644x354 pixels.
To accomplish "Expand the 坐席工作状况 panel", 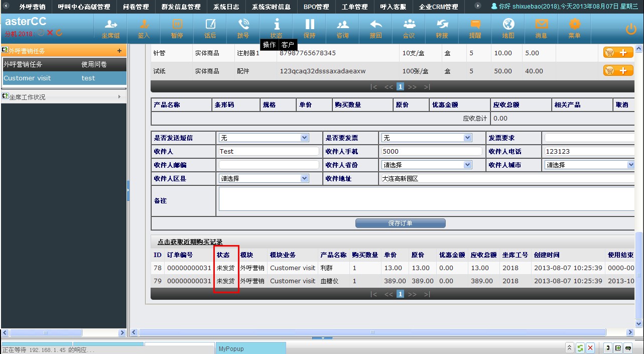I will [x=63, y=97].
